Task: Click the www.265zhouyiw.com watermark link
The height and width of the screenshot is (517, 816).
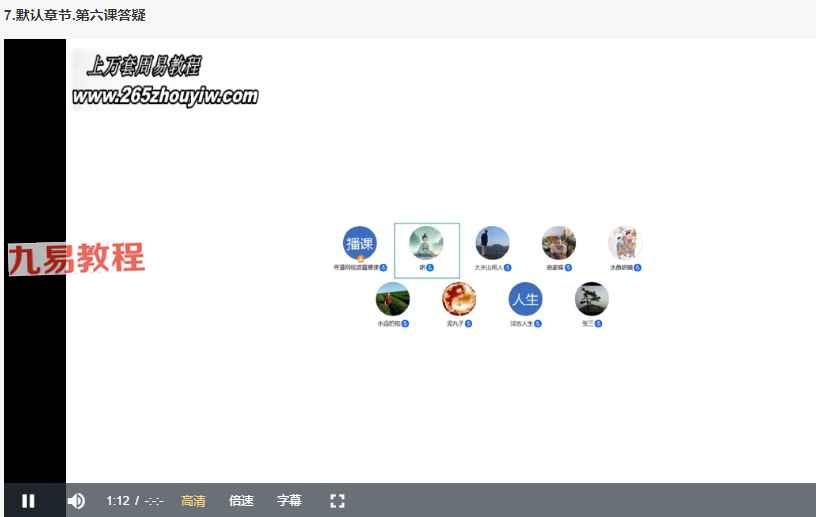Action: coord(165,97)
